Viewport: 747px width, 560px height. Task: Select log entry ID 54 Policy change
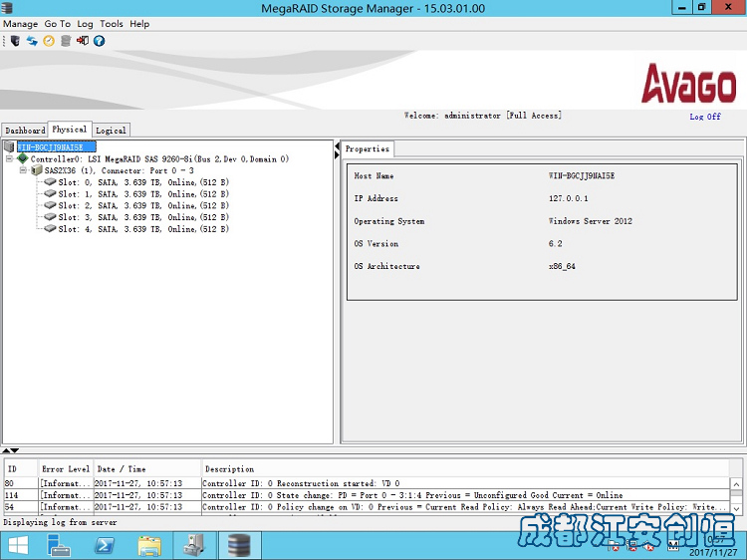tap(367, 507)
